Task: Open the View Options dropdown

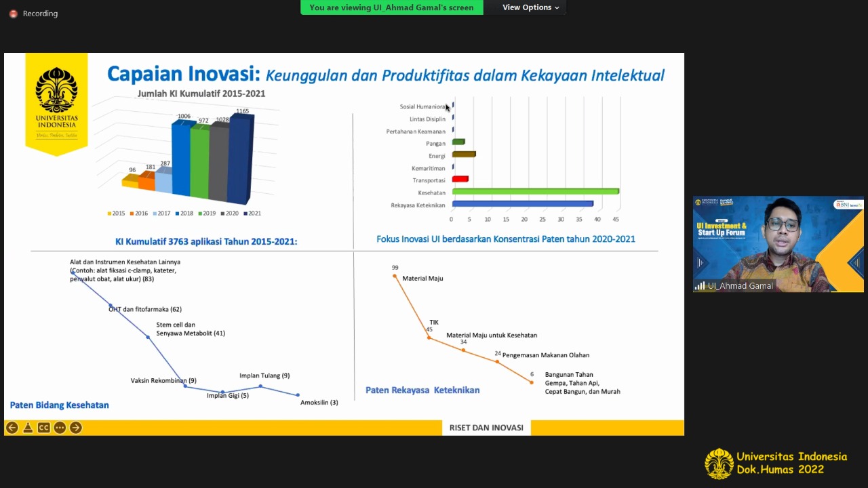Action: click(531, 7)
